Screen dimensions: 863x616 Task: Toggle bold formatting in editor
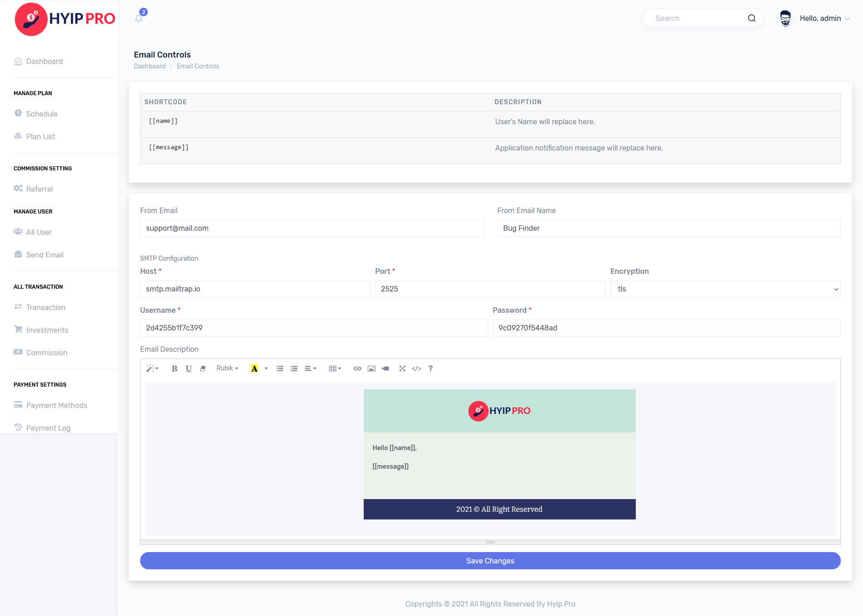click(174, 369)
